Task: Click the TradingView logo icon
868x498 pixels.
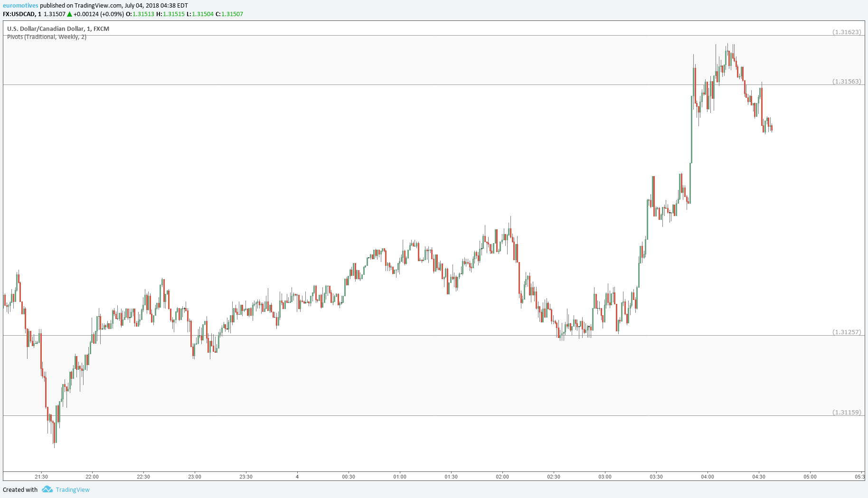Action: [x=47, y=489]
